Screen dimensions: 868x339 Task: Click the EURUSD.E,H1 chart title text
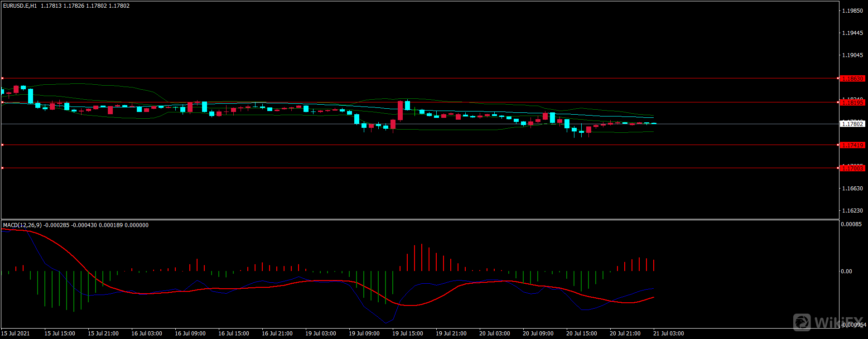click(20, 6)
